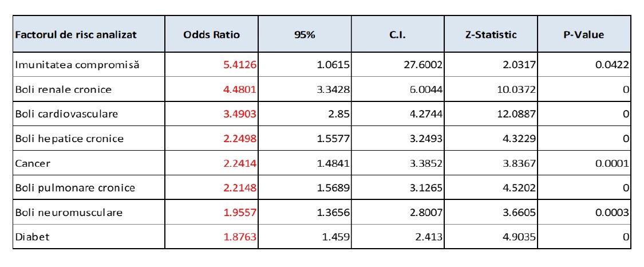Select the 'Boli hepatice cronice' cell
This screenshot has height=267, width=644.
pyautogui.click(x=69, y=139)
